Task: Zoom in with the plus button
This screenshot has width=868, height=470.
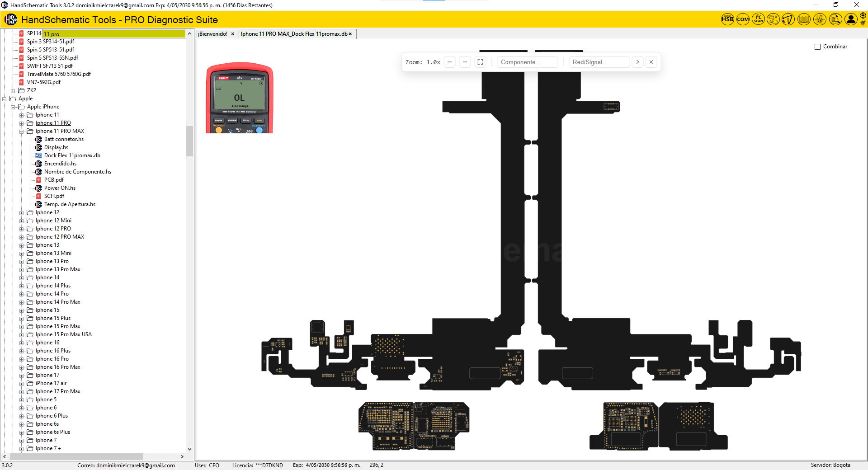Action: click(465, 62)
